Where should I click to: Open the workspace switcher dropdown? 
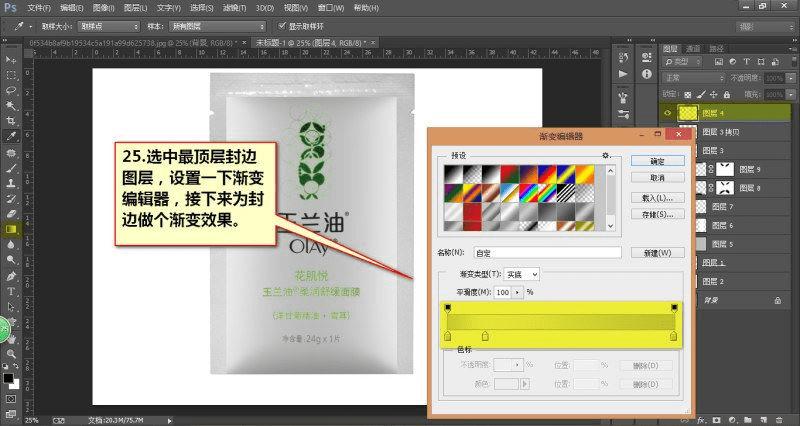click(766, 27)
